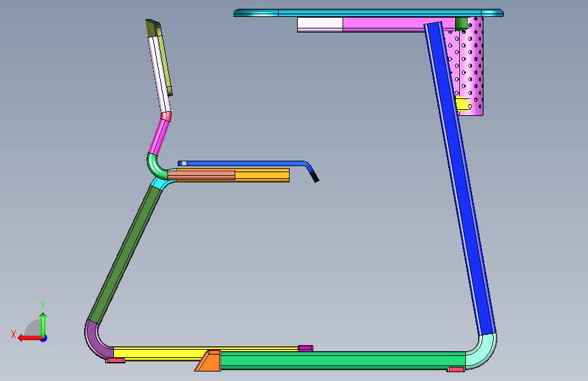The image size is (588, 381).
Task: Click the small dark green block near tabletop
Action: point(462,24)
